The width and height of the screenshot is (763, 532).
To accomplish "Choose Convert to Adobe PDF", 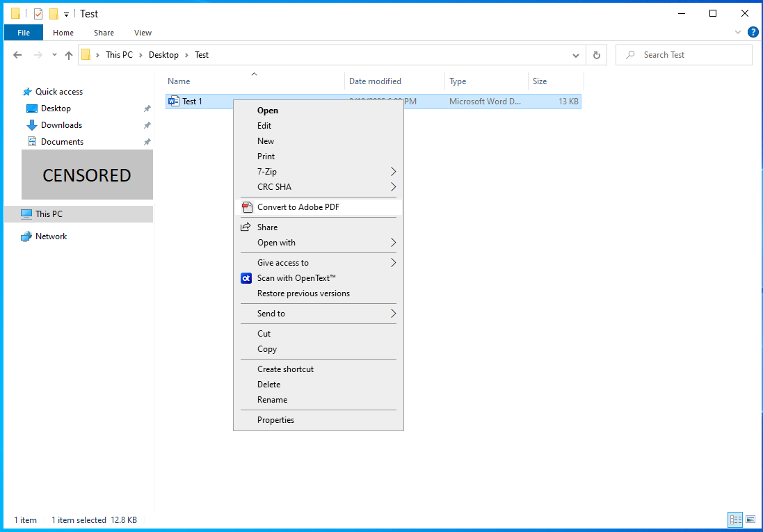I will point(298,207).
